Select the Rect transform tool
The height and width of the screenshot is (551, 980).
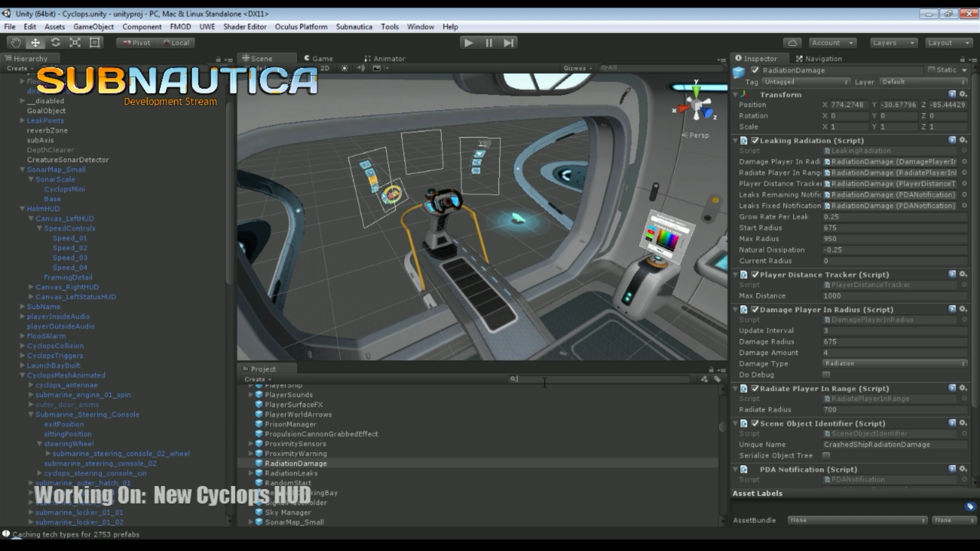pyautogui.click(x=94, y=43)
